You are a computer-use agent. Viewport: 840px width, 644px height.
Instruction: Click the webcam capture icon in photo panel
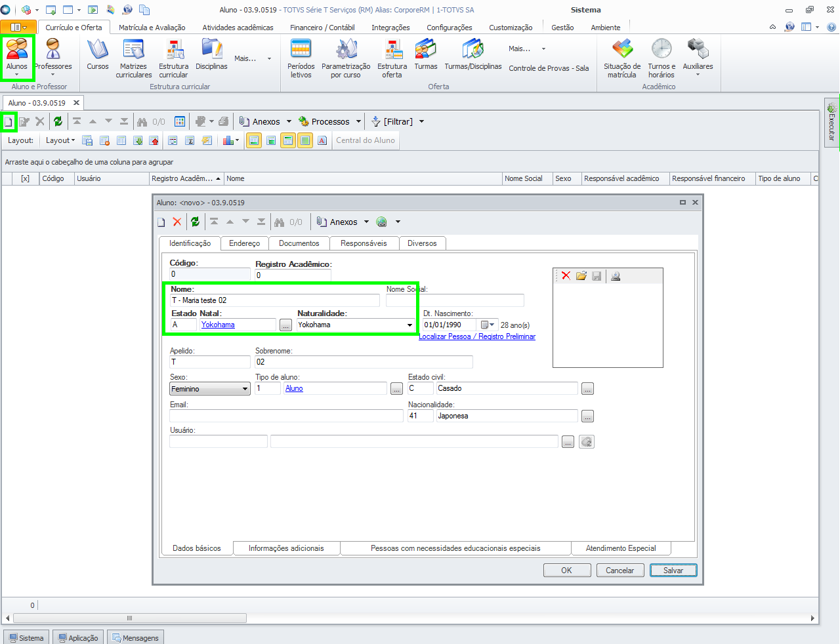point(616,276)
